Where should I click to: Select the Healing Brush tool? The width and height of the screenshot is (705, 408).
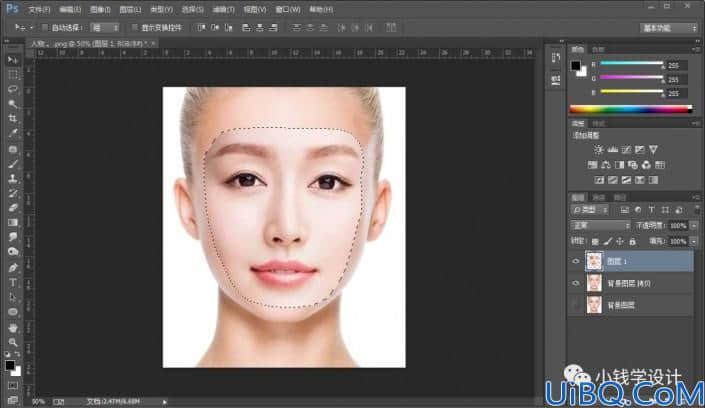(13, 149)
